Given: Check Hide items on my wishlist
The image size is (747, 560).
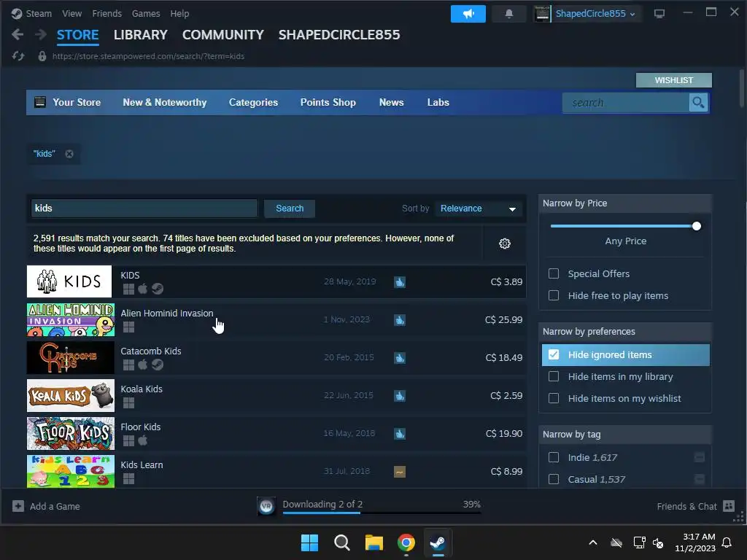Looking at the screenshot, I should tap(554, 399).
